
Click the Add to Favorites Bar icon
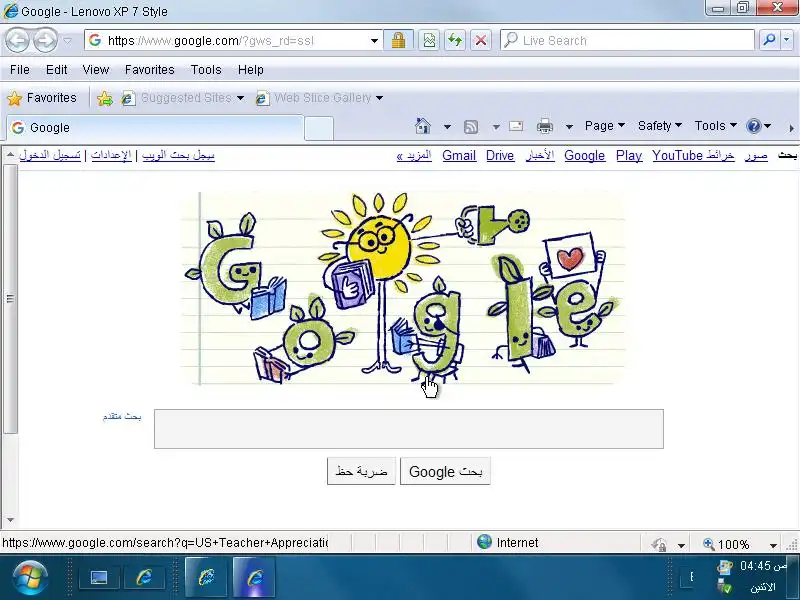(105, 98)
